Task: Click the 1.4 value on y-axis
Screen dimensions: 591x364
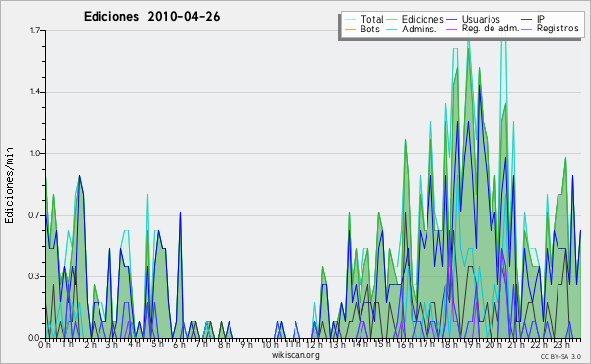Action: click(x=34, y=92)
